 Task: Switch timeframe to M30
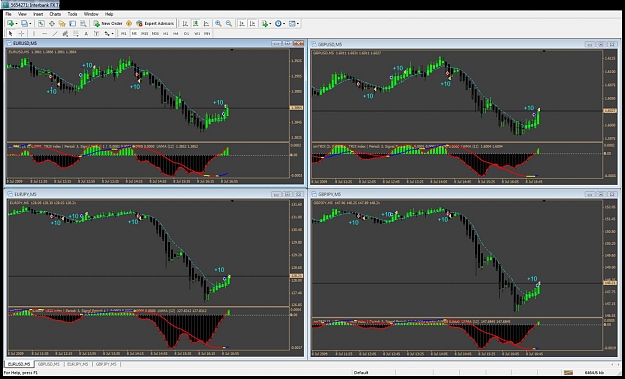tap(155, 34)
